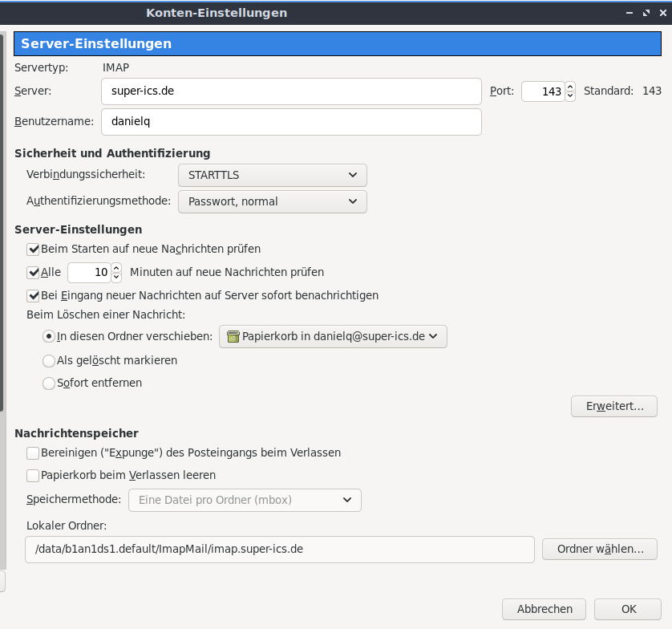Disable Bei Eingang neuer Nachrichten sofort benachrichtigen
This screenshot has height=629, width=672.
(x=33, y=295)
